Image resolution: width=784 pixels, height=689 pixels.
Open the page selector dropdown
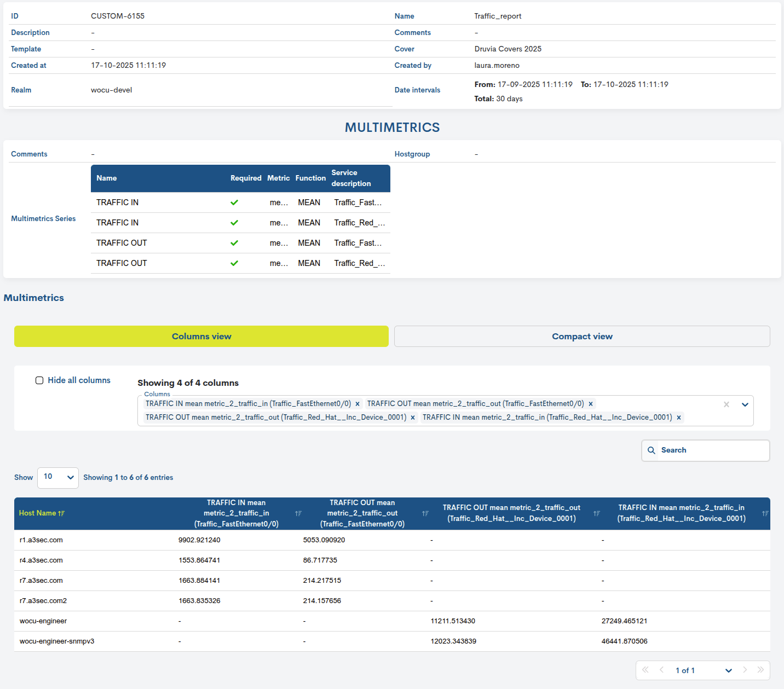[728, 670]
